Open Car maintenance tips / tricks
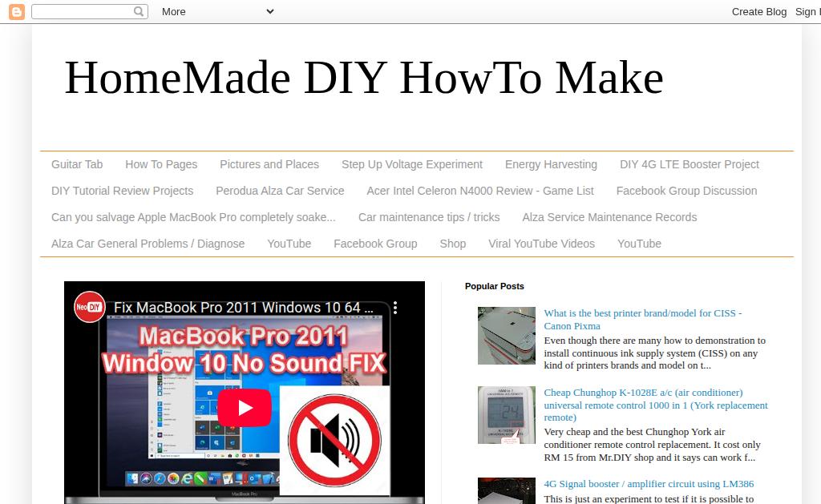This screenshot has height=504, width=821. [x=429, y=217]
